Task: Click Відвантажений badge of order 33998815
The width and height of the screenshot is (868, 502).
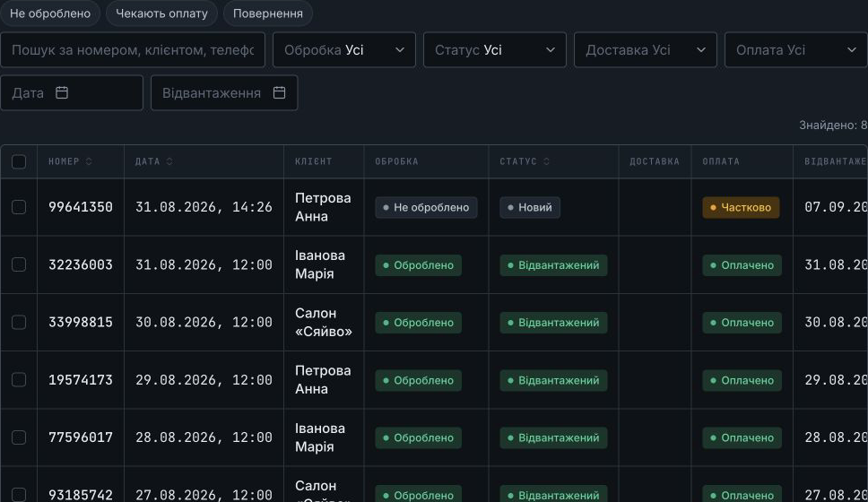Action: tap(553, 323)
